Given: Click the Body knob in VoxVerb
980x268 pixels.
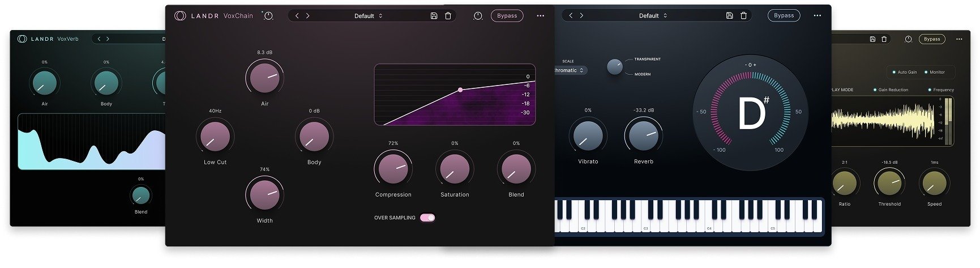Looking at the screenshot, I should coord(106,83).
